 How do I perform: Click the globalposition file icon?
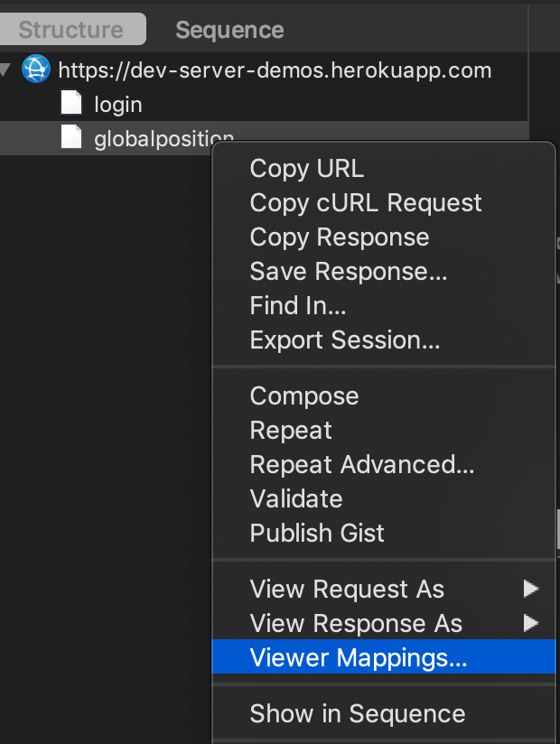[71, 137]
